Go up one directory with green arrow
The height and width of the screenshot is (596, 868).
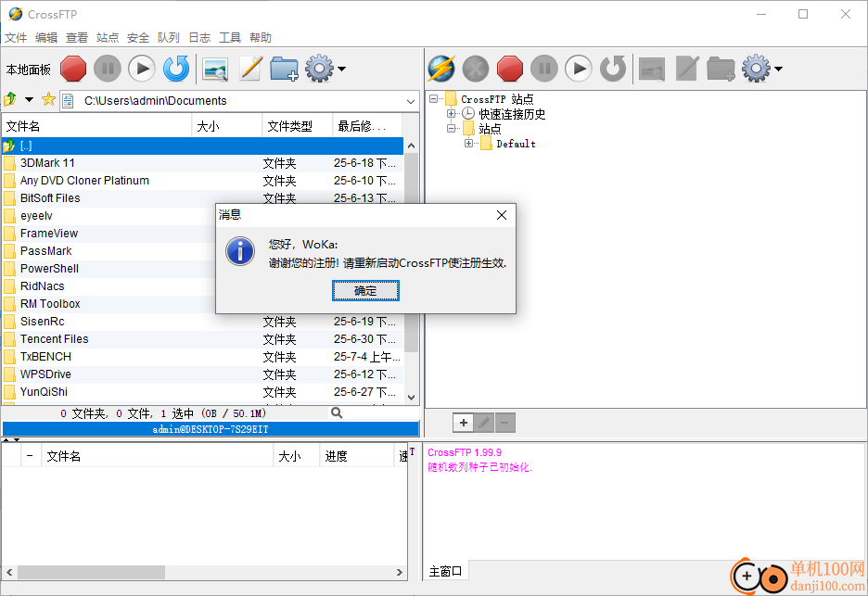pyautogui.click(x=10, y=99)
